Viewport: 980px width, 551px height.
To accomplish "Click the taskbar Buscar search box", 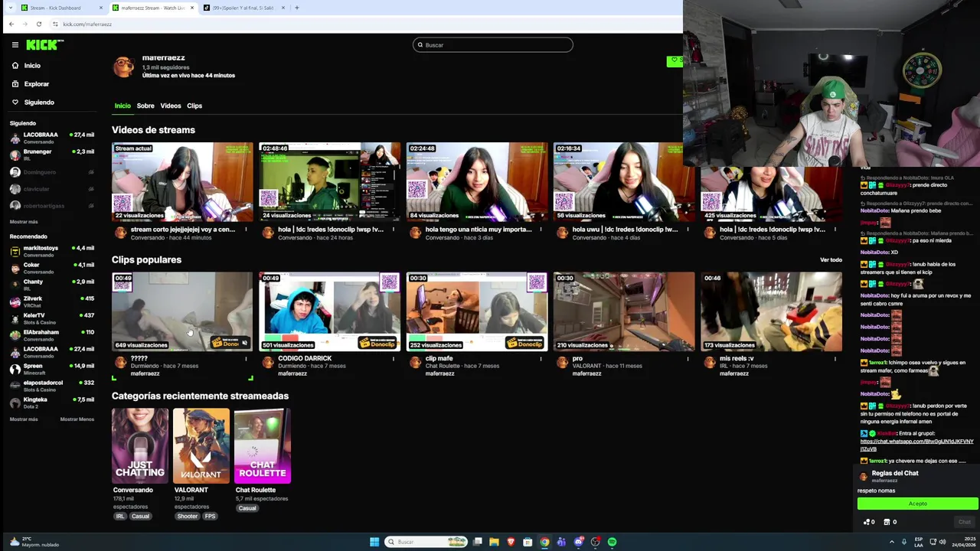I will (426, 542).
